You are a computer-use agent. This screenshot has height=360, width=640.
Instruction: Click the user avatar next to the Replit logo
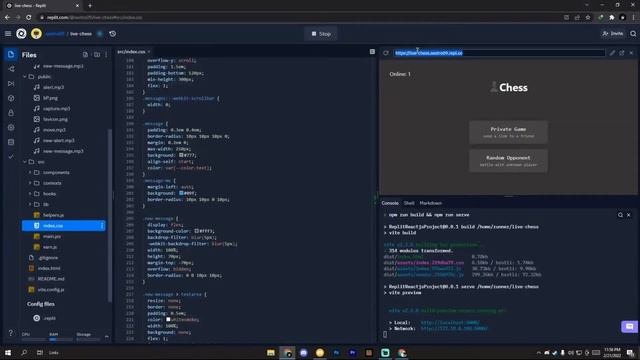point(36,33)
